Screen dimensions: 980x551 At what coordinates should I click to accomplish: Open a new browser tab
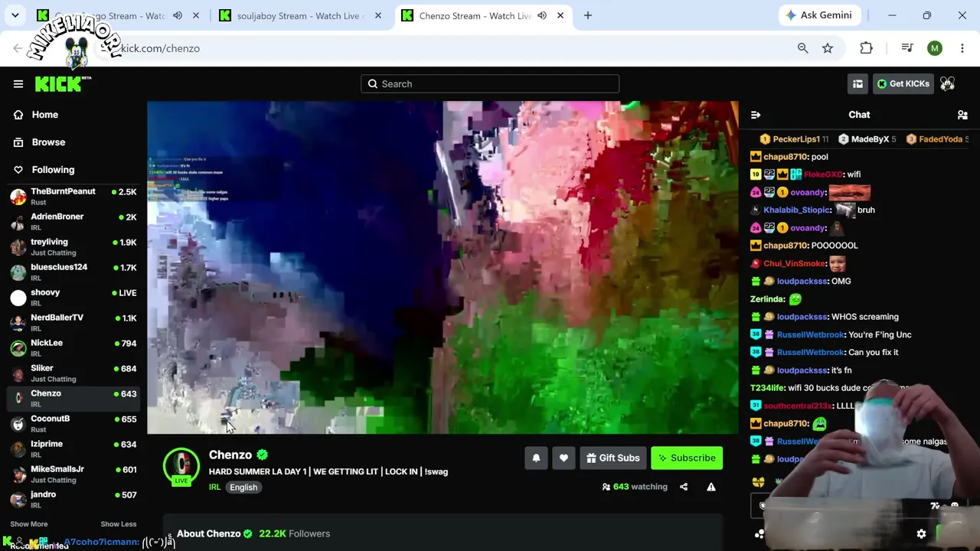(x=588, y=15)
